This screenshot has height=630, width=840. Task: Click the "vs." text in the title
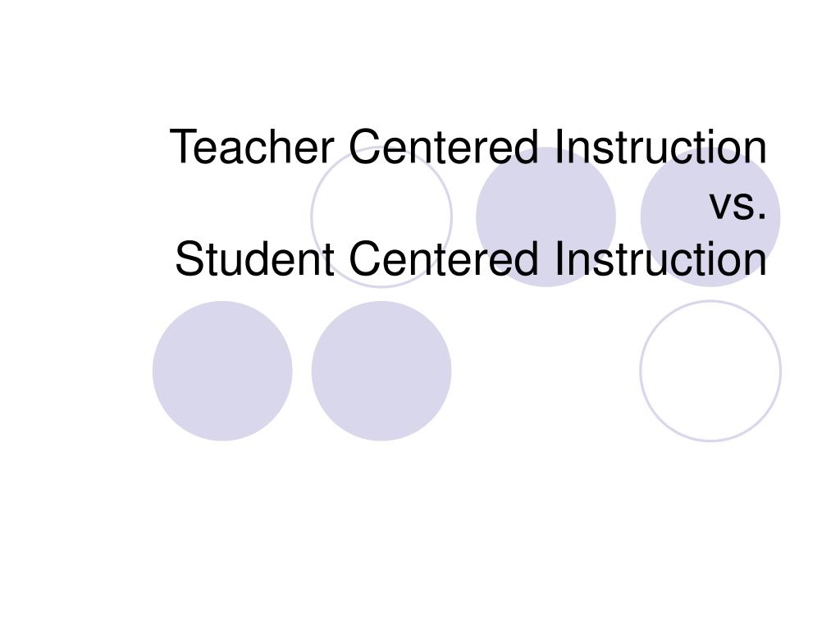pos(738,205)
